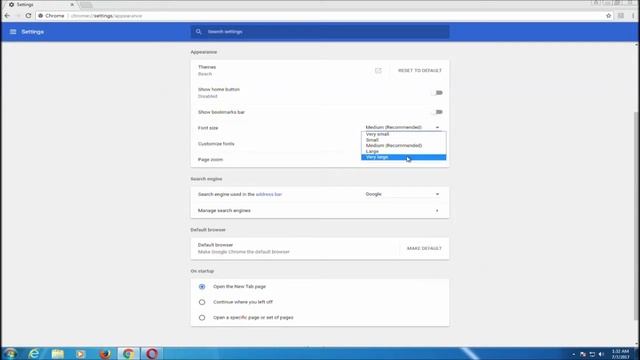This screenshot has height=360, width=640.
Task: Choose Large font size option
Action: 404,151
